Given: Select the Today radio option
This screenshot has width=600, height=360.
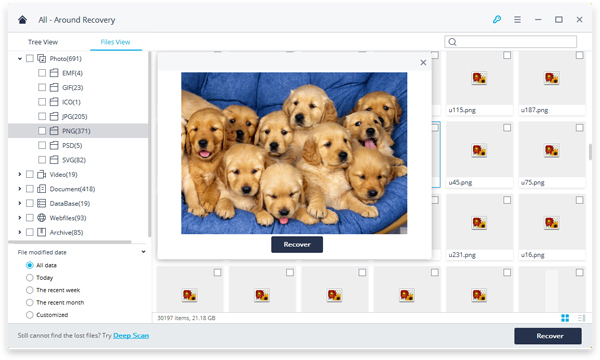Looking at the screenshot, I should [x=29, y=277].
